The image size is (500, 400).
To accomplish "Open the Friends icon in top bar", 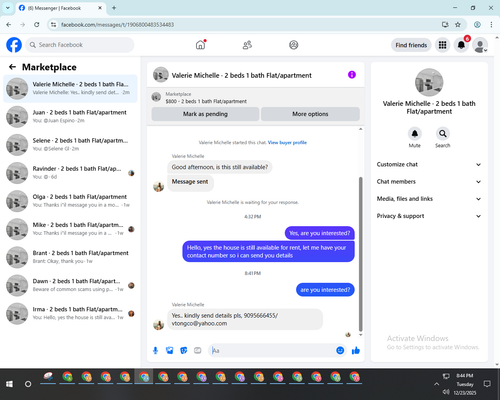I will click(247, 45).
